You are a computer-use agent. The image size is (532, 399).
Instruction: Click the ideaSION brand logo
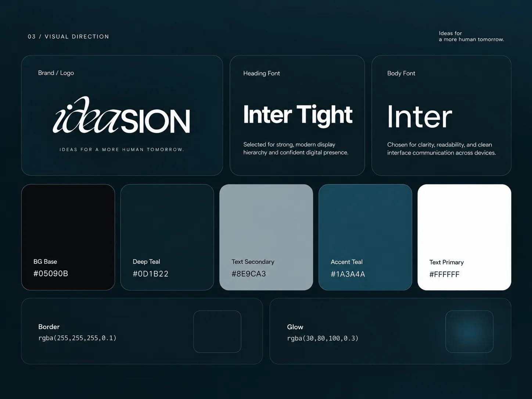pyautogui.click(x=122, y=115)
